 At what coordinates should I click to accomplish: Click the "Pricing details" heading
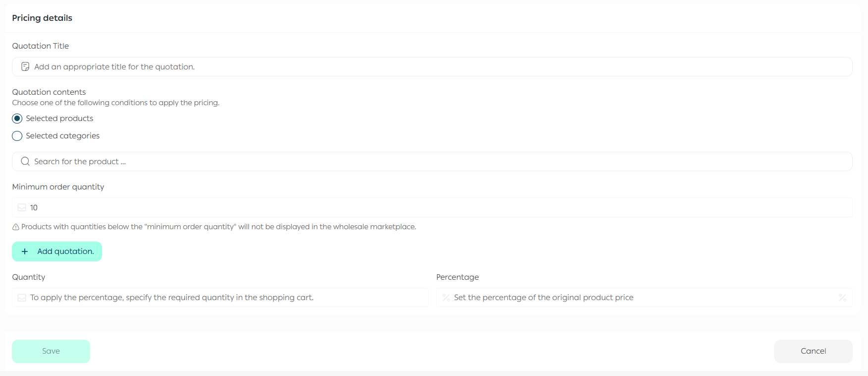tap(42, 18)
